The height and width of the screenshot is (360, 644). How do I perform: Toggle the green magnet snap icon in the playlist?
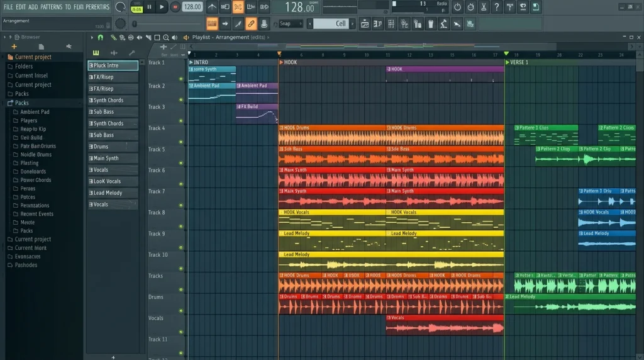[101, 37]
